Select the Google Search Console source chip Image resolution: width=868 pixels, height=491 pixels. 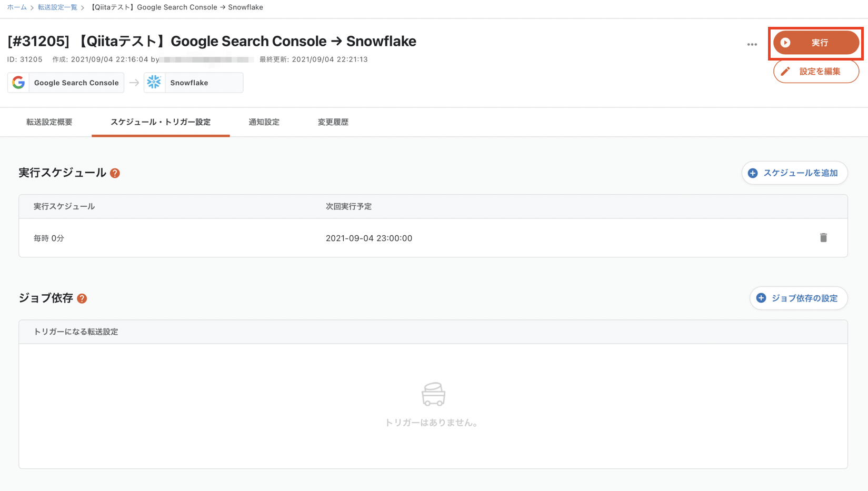tap(66, 83)
